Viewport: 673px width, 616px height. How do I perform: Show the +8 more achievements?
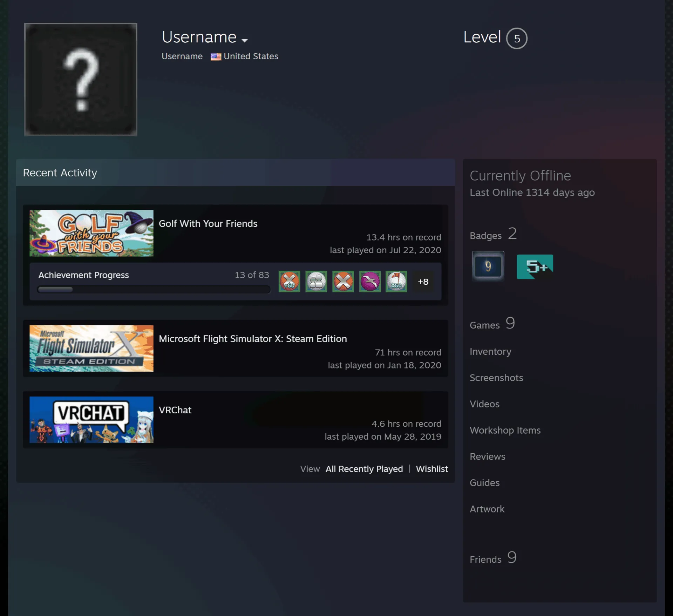pyautogui.click(x=423, y=282)
